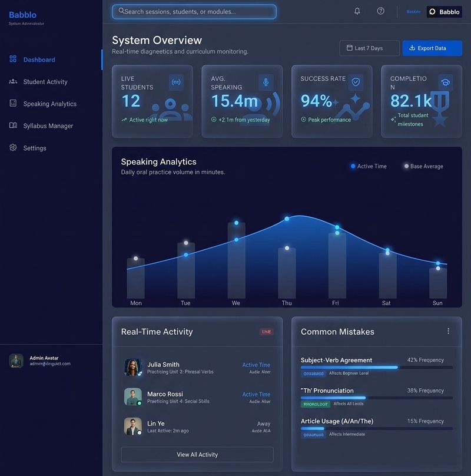Click the Babblo logo icon in header badge
471x476 pixels.
(x=433, y=12)
